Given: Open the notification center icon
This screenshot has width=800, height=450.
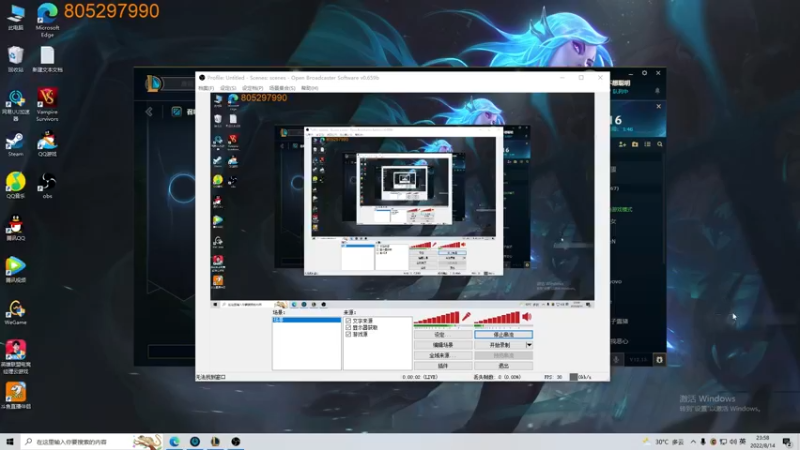Looking at the screenshot, I should [787, 442].
